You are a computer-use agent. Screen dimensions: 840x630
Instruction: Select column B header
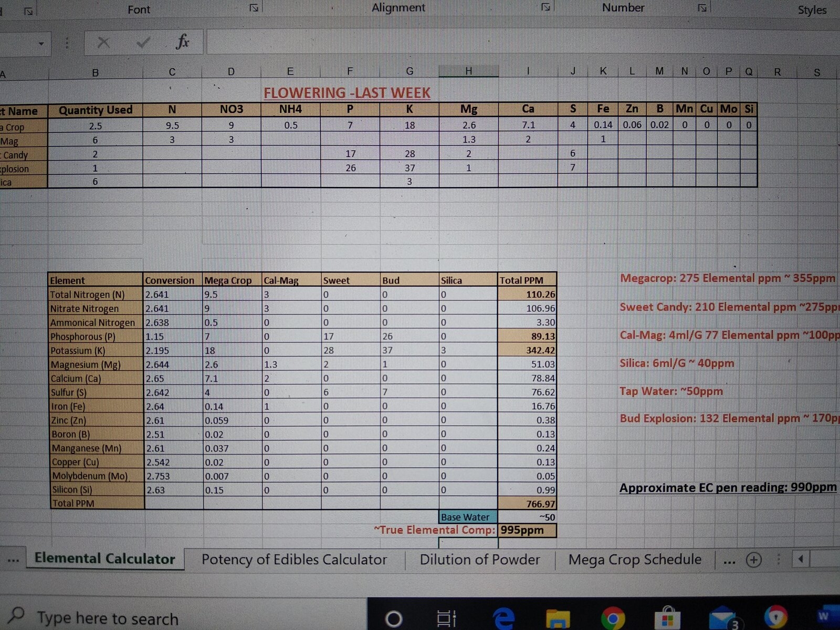tap(95, 72)
